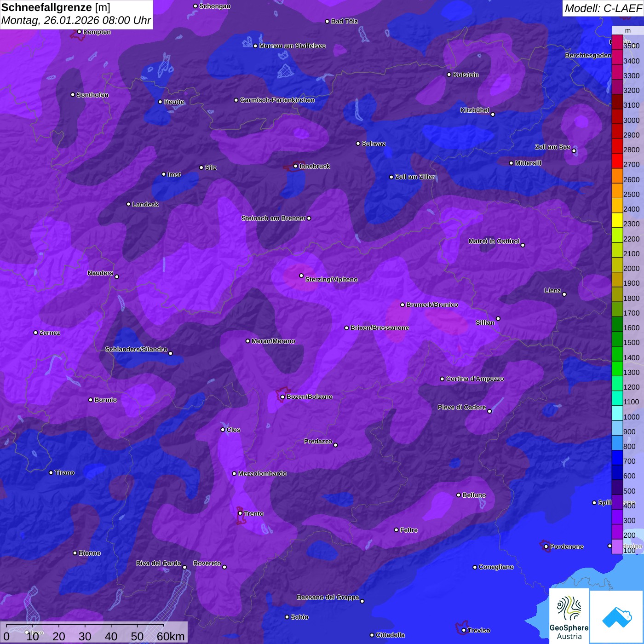Click the Trento city label

coord(254,513)
